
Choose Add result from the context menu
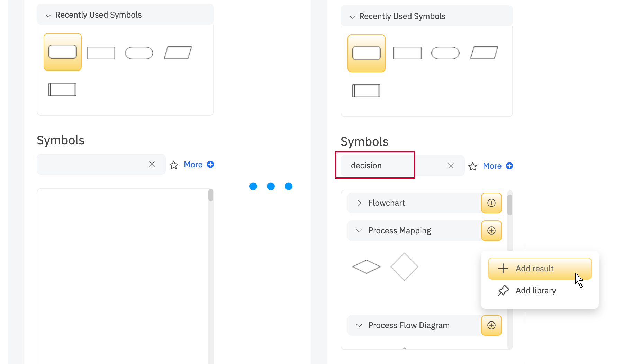[534, 268]
